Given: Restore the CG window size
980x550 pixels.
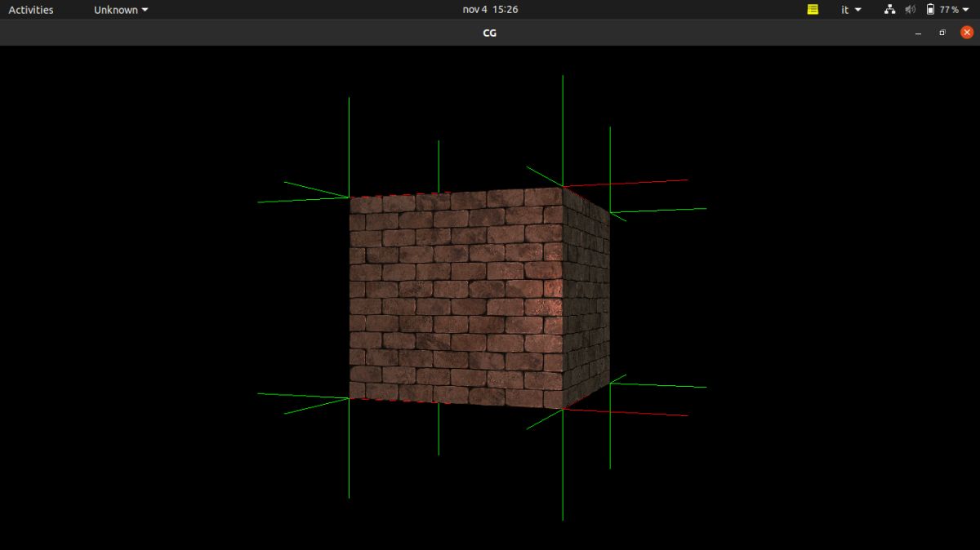Looking at the screenshot, I should click(942, 33).
